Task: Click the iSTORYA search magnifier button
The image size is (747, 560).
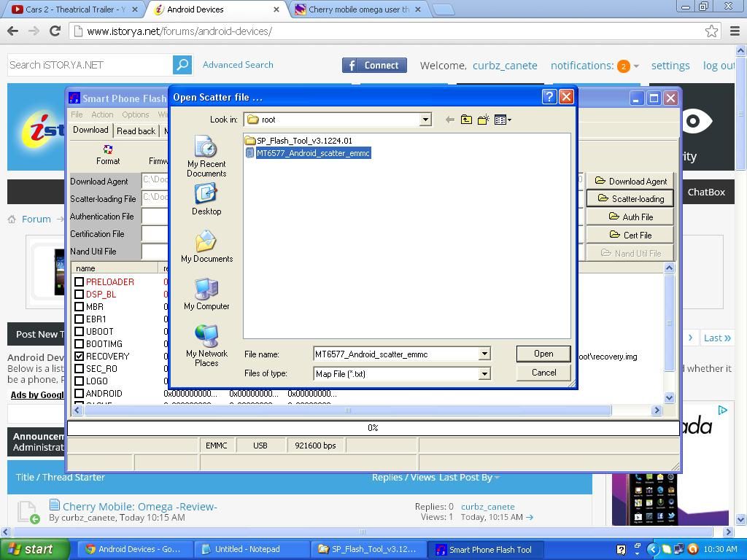Action: 182,65
